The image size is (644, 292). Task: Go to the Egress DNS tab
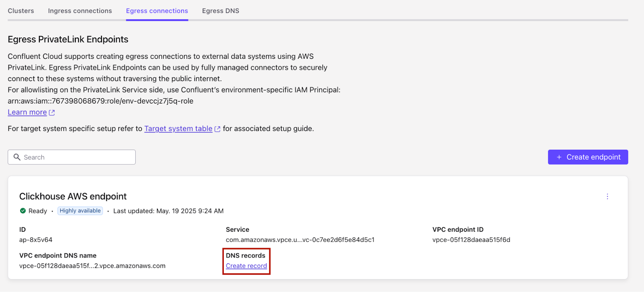(x=221, y=11)
